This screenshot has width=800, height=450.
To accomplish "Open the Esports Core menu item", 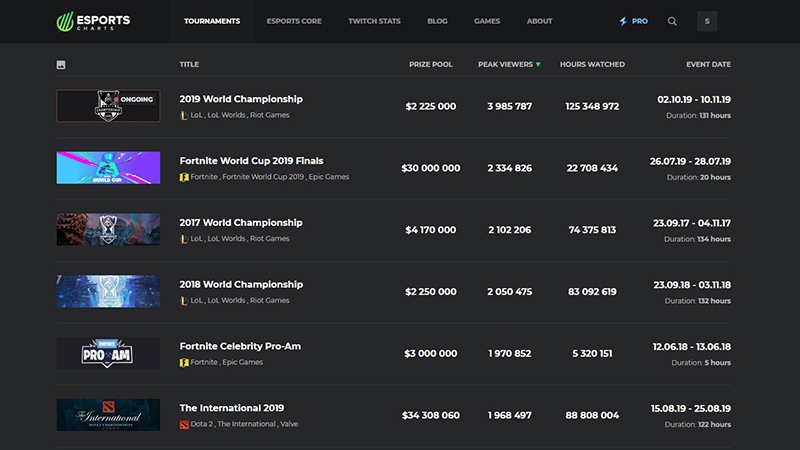I will [x=294, y=21].
